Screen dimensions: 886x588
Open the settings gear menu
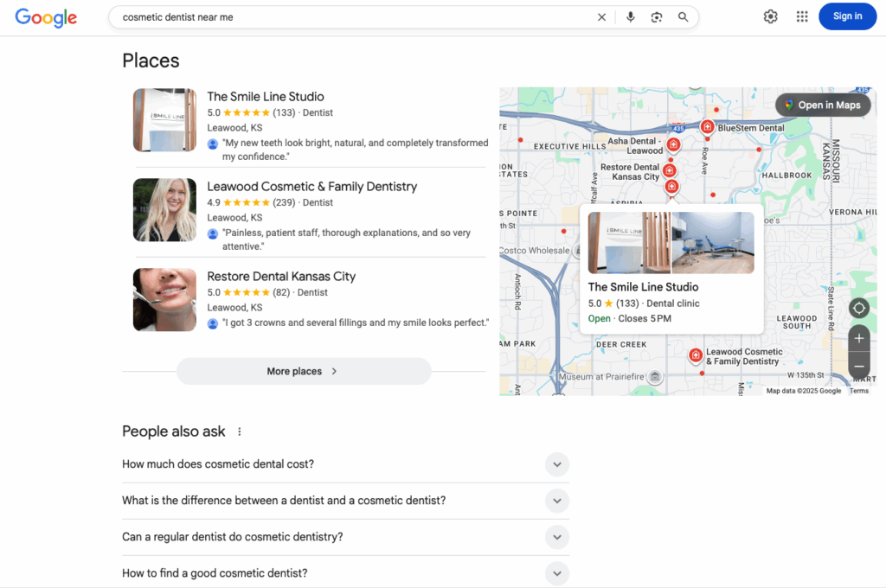(x=770, y=16)
